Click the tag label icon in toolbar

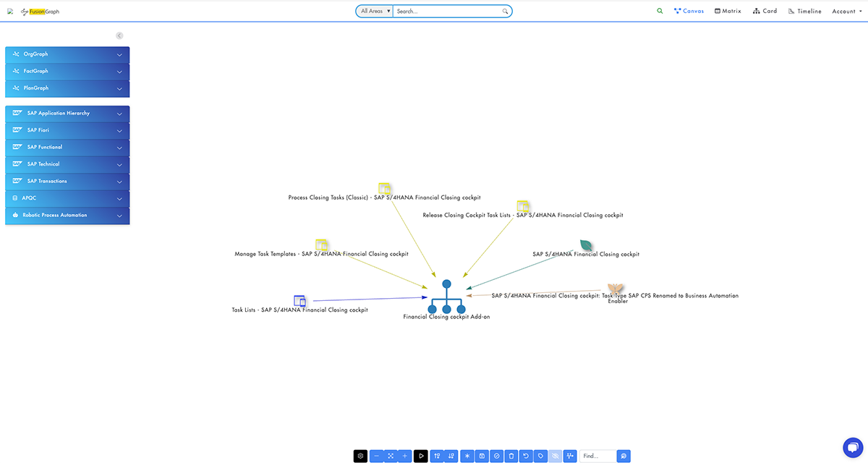540,456
